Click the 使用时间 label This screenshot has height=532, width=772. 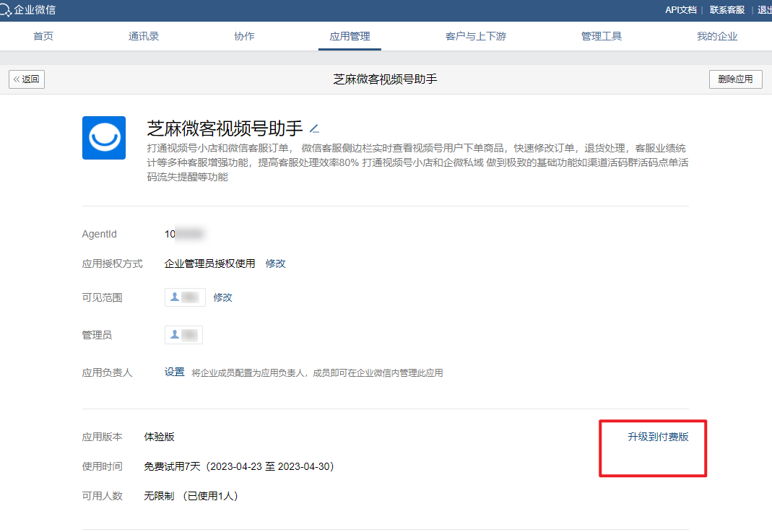[x=103, y=466]
